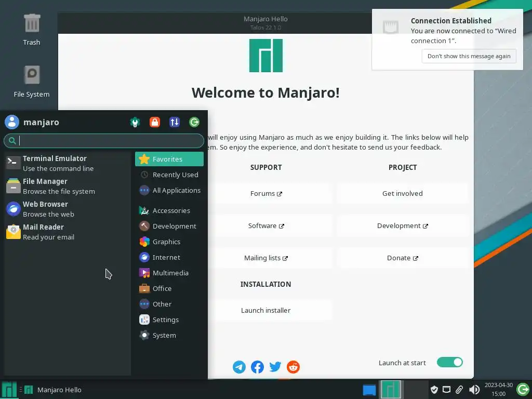The height and width of the screenshot is (399, 532).
Task: Open the Accessories category
Action: point(169,211)
